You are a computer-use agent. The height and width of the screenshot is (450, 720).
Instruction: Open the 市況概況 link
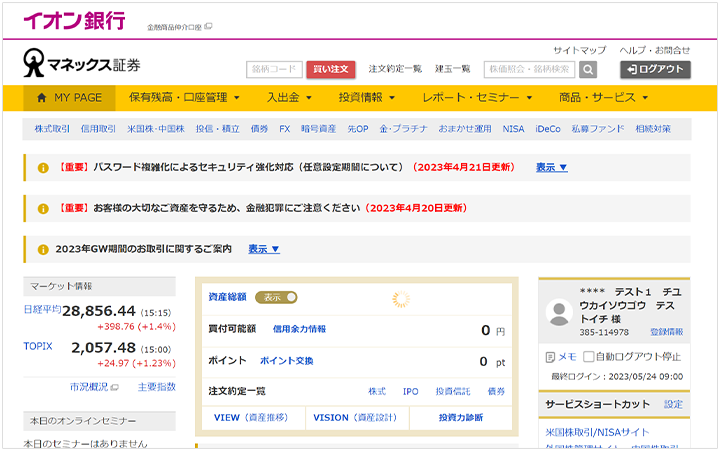click(x=89, y=387)
